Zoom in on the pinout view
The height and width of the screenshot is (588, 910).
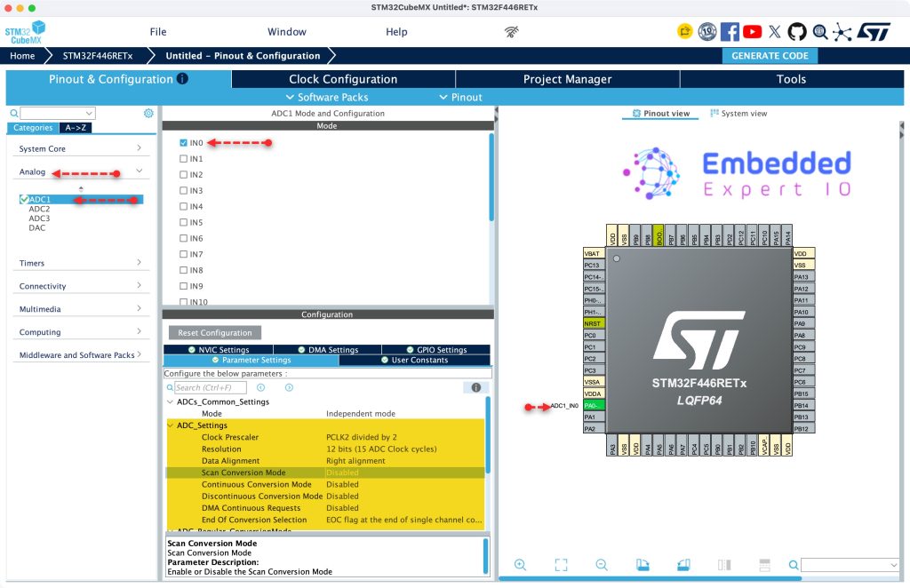[x=520, y=564]
